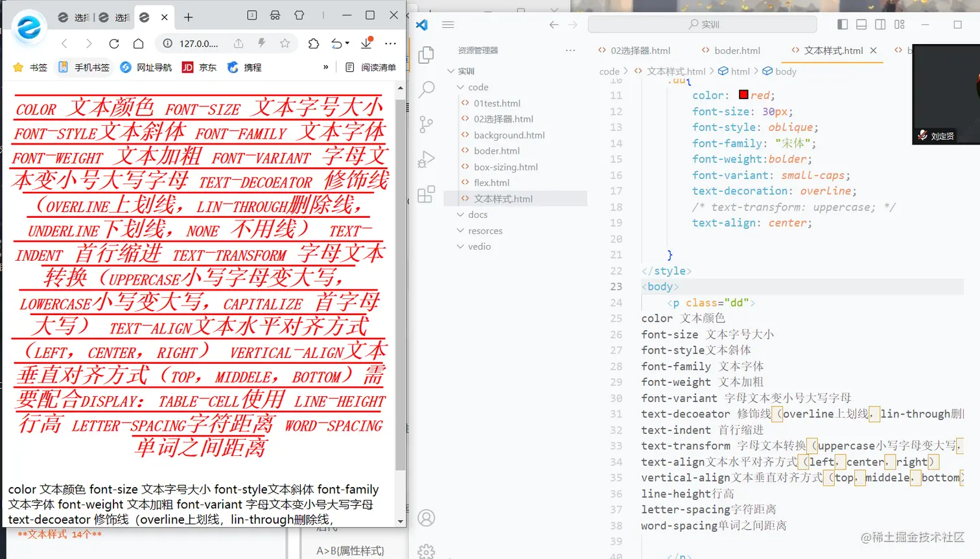Screen dimensions: 980x559
Task: Open browser tab count icon
Action: pyautogui.click(x=252, y=15)
